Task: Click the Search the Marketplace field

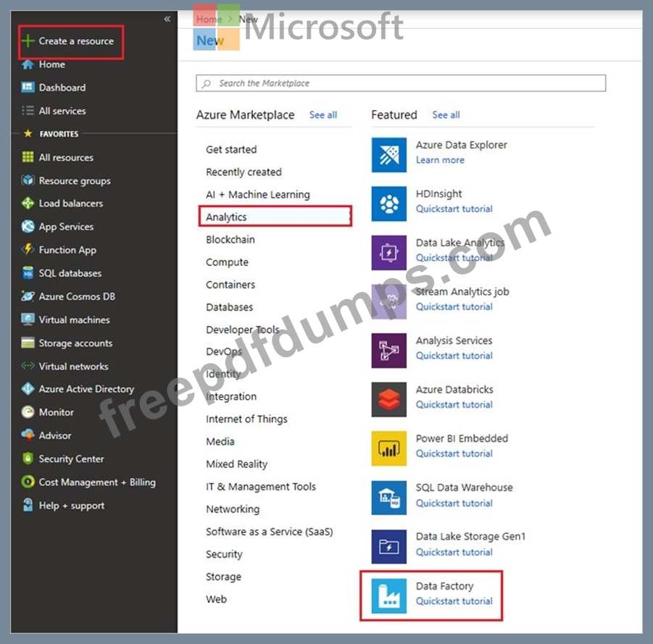Action: point(401,83)
